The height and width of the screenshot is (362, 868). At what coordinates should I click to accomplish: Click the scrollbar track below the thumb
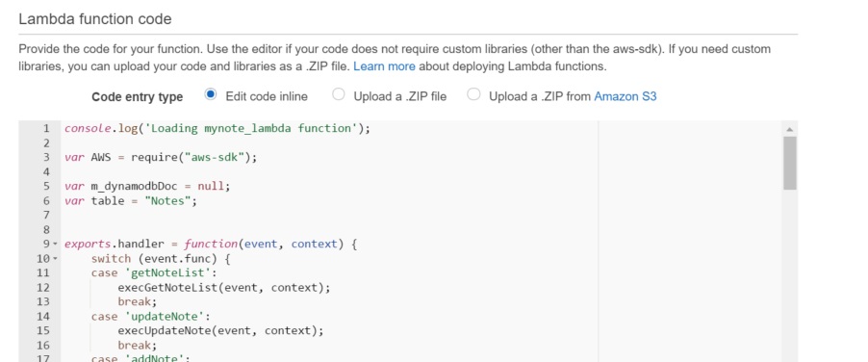(790, 275)
